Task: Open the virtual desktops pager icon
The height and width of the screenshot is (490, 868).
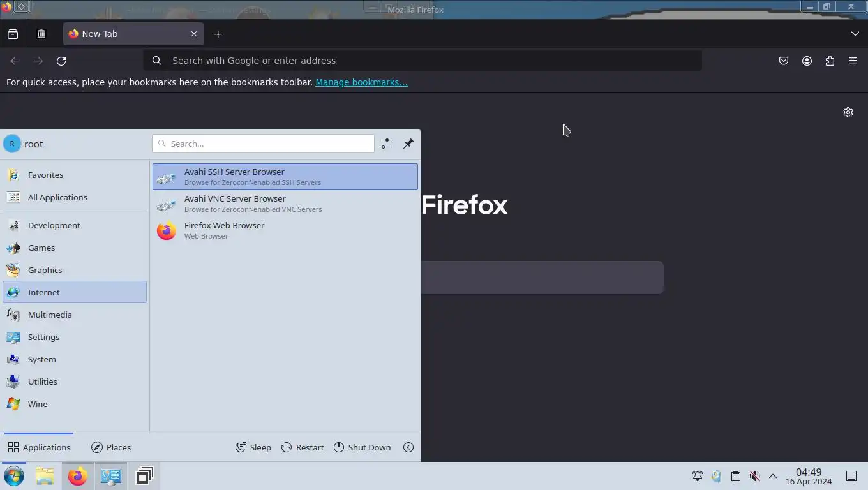Action: point(145,476)
